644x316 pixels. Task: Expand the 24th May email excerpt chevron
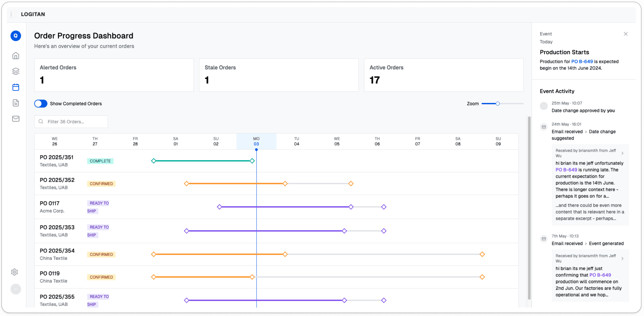(x=622, y=153)
